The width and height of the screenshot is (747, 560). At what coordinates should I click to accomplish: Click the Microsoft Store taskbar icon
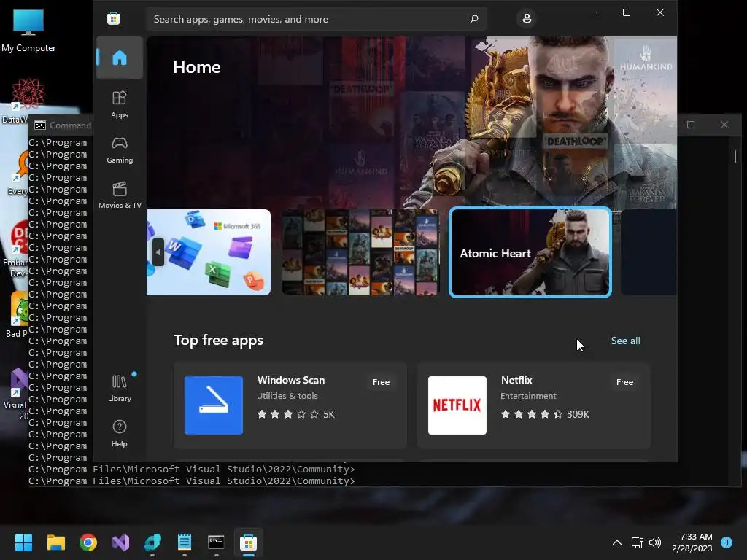click(248, 542)
